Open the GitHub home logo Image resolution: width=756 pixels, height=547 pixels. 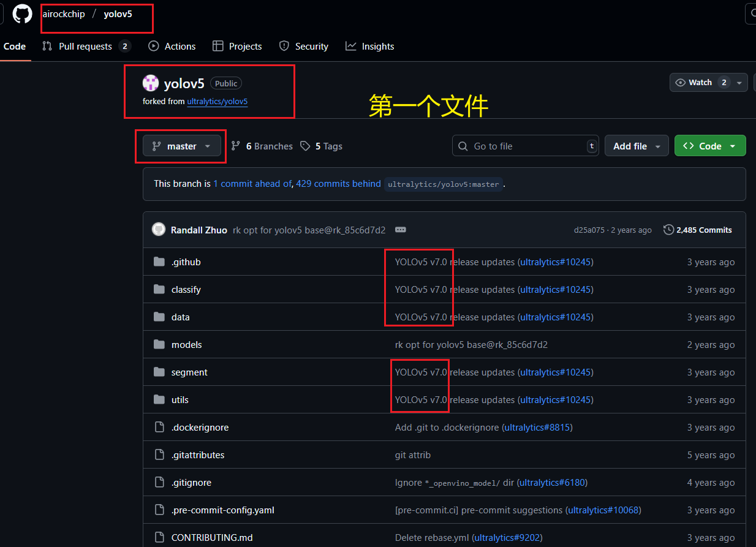(22, 14)
